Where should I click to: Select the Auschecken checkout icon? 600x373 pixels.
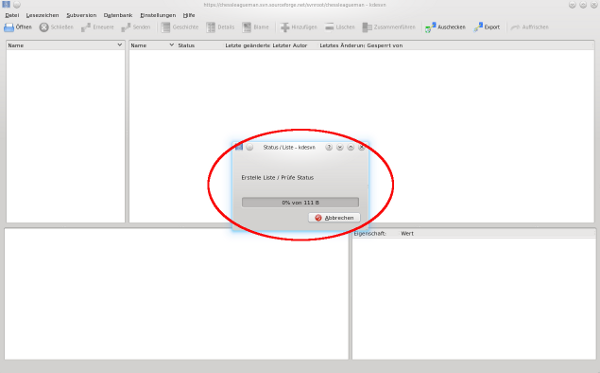(430, 27)
